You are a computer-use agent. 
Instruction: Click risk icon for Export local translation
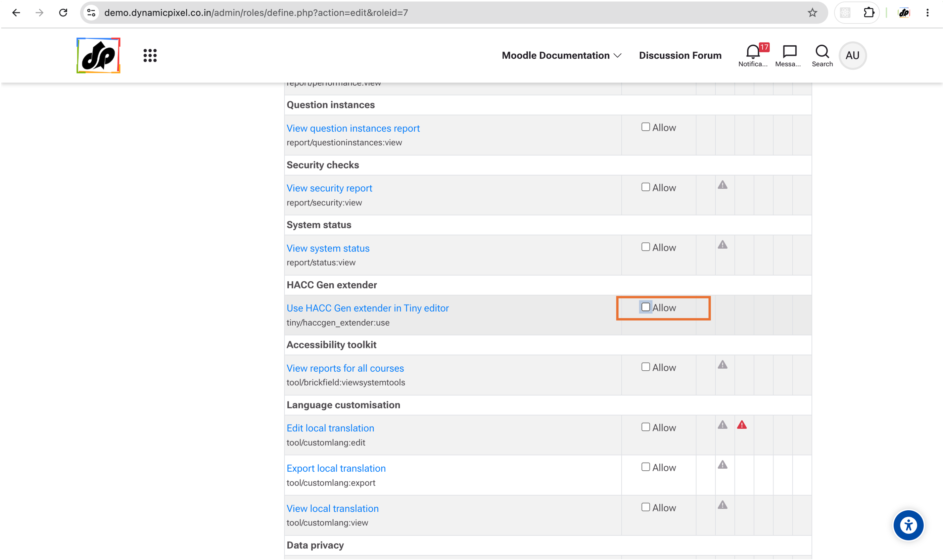tap(722, 465)
